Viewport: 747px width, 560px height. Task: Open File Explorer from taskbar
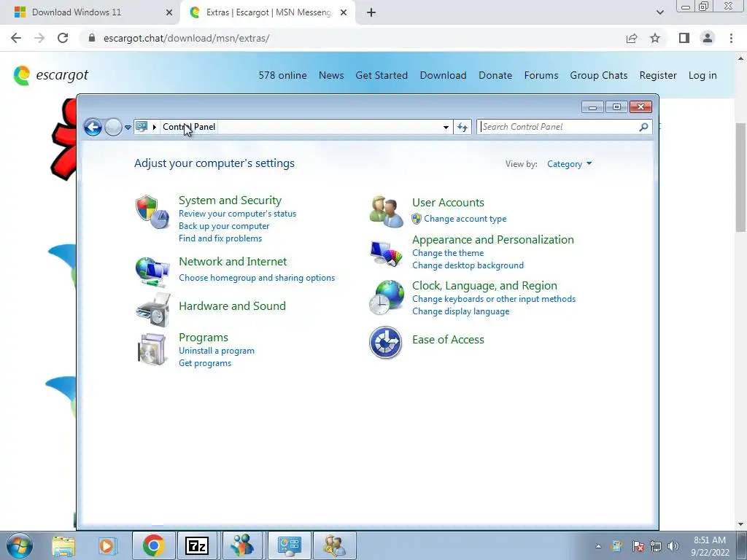(63, 545)
